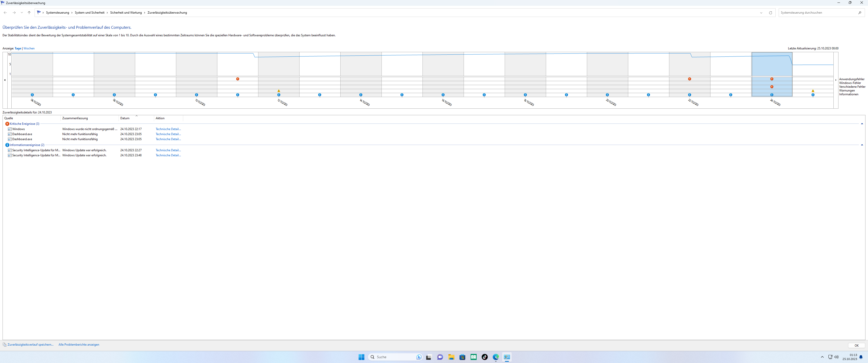
Task: Switch view to Tage
Action: point(18,48)
